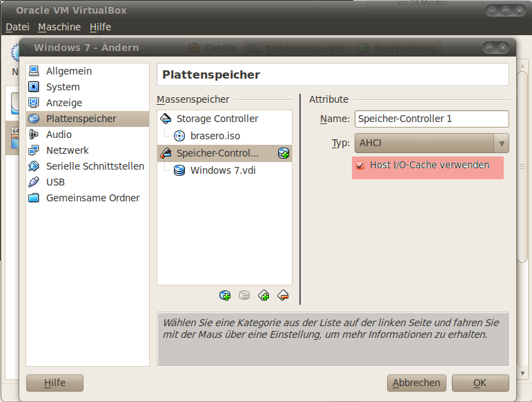Viewport: 532px width, 402px height.
Task: Switch to the Beschreibung tab
Action: tap(397, 48)
